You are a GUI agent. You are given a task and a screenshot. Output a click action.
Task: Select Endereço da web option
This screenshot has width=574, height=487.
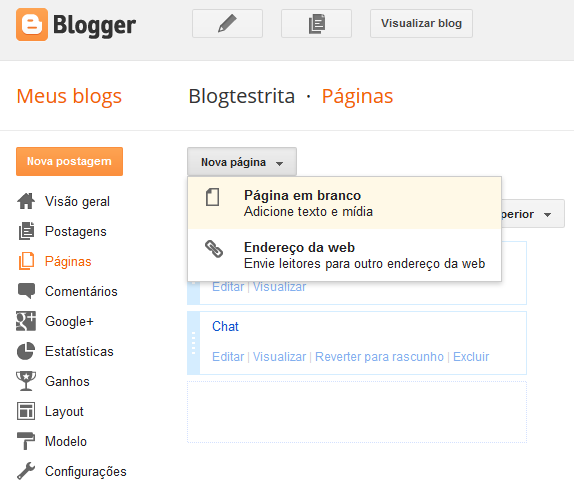pos(344,255)
